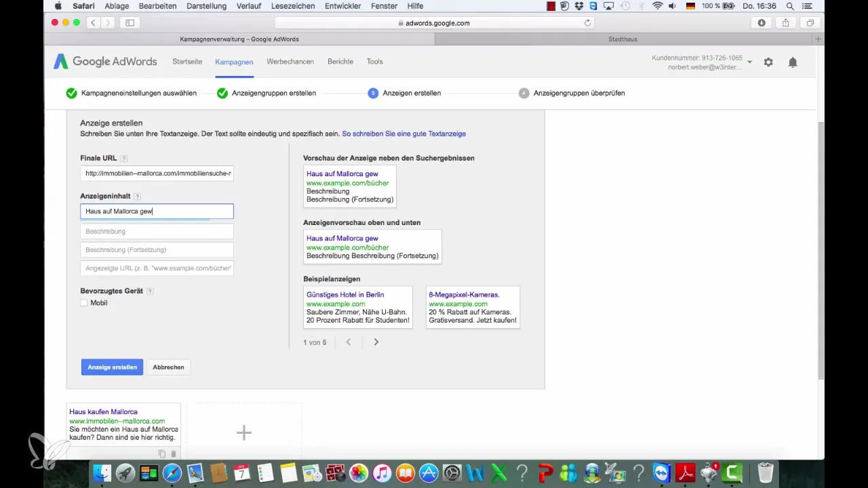Reload the page in Safari
The image size is (868, 488).
point(587,22)
